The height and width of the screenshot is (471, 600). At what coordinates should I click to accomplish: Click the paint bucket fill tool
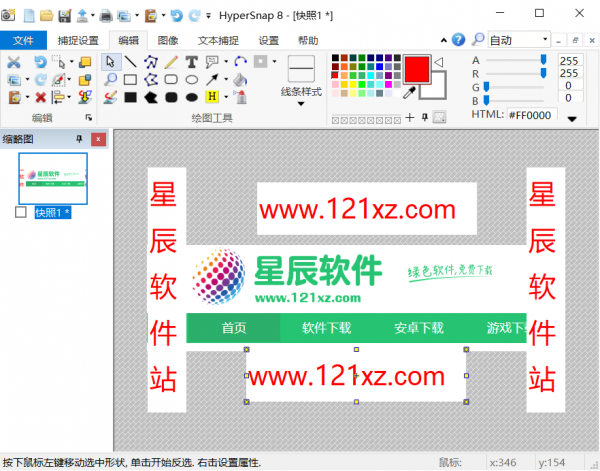[240, 80]
